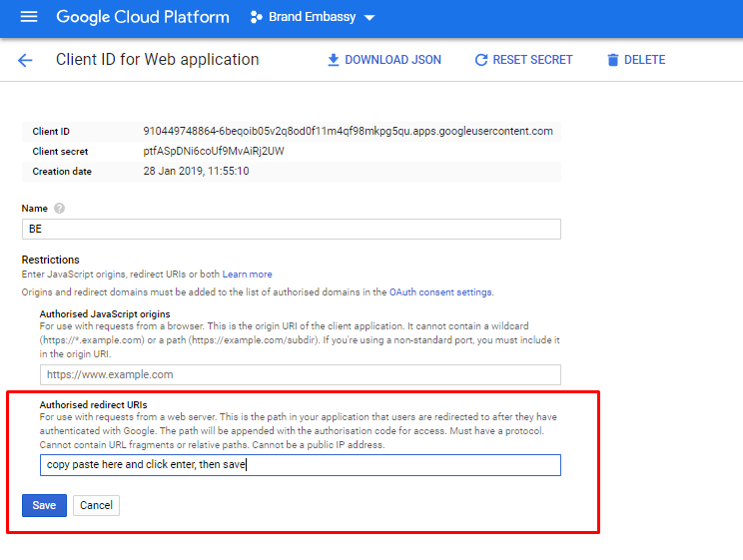Open the Learn more link
Image resolution: width=743 pixels, height=560 pixels.
[x=248, y=275]
